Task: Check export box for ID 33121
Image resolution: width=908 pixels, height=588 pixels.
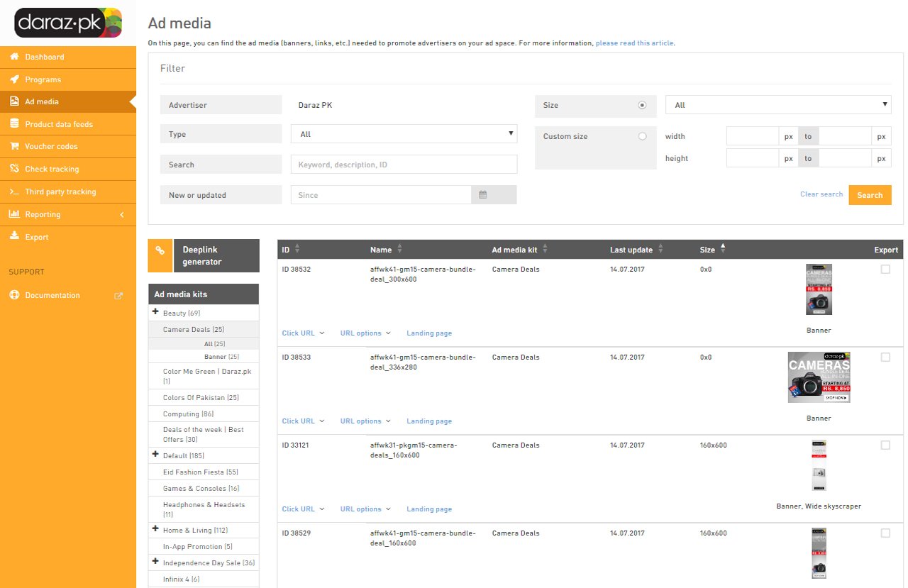Action: tap(885, 445)
